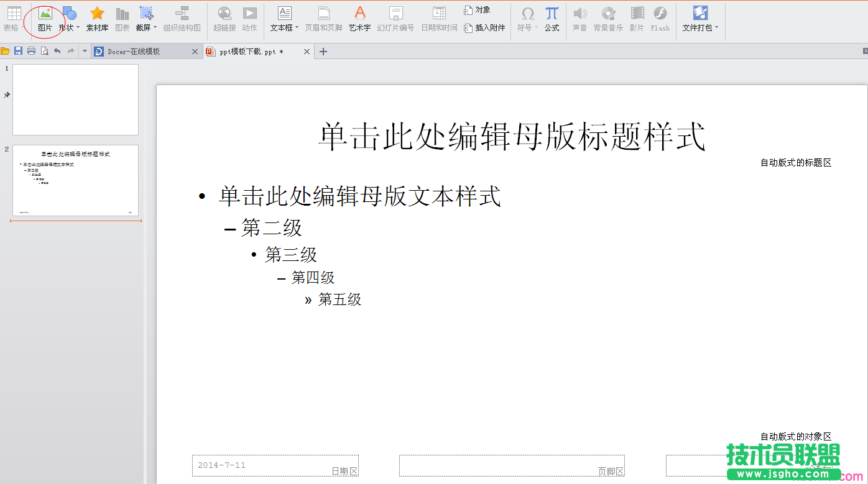
Task: Insert WordArt using the 艺术字 icon
Action: tap(359, 17)
